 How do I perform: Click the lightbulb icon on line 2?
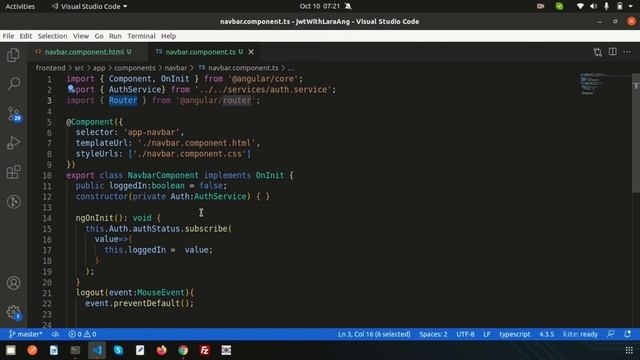(71, 89)
